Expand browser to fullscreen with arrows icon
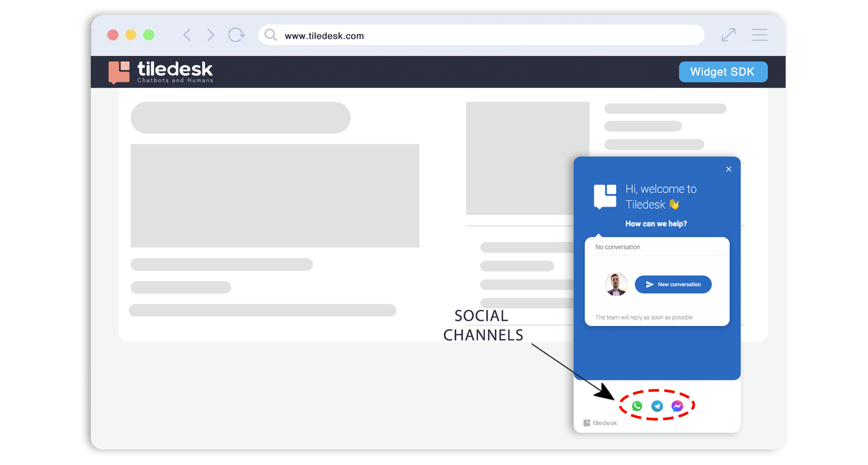This screenshot has width=868, height=465. [728, 35]
